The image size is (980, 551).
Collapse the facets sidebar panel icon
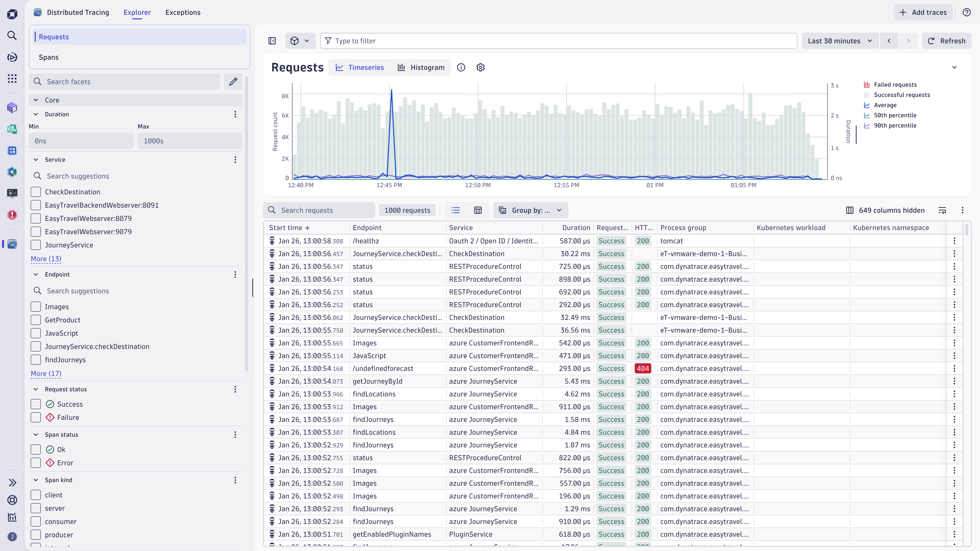(272, 41)
